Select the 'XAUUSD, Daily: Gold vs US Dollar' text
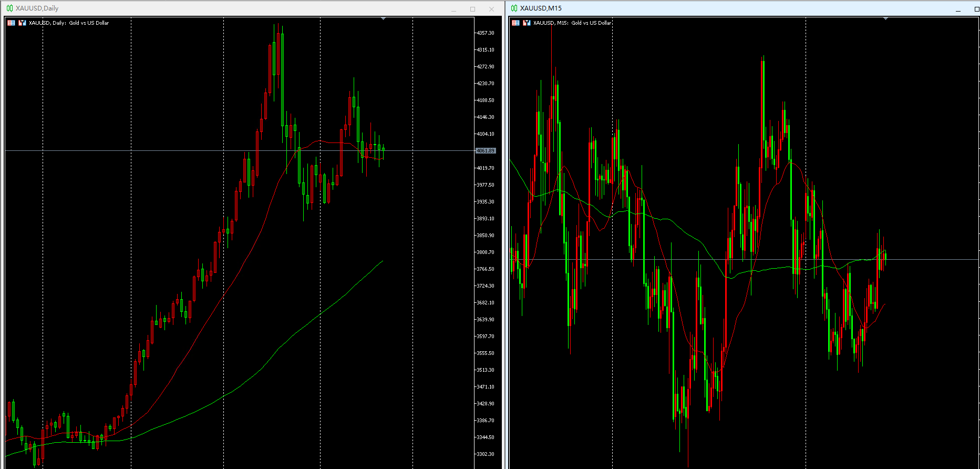The image size is (980, 469). pyautogui.click(x=69, y=23)
